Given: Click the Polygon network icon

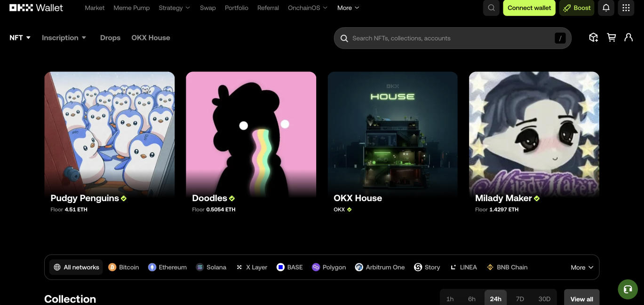Looking at the screenshot, I should point(316,267).
